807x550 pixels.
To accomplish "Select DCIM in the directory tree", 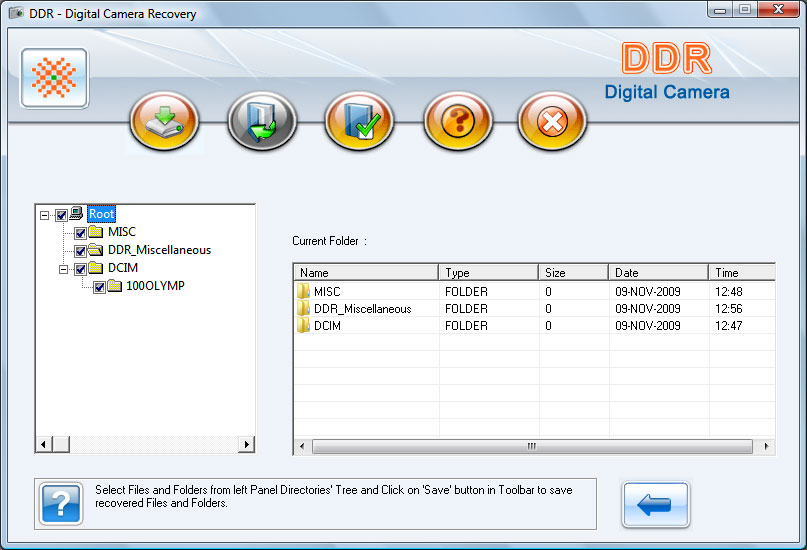I will (x=123, y=268).
